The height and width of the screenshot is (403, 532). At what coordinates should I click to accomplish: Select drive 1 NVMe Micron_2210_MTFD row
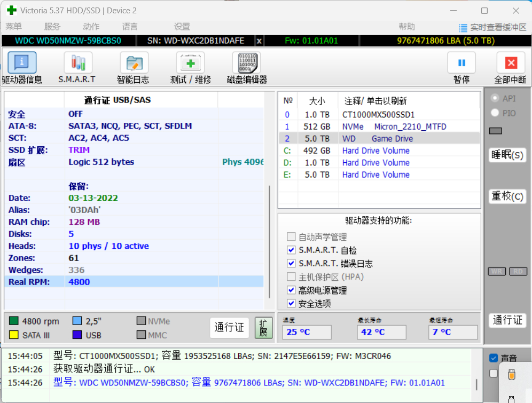(x=379, y=127)
